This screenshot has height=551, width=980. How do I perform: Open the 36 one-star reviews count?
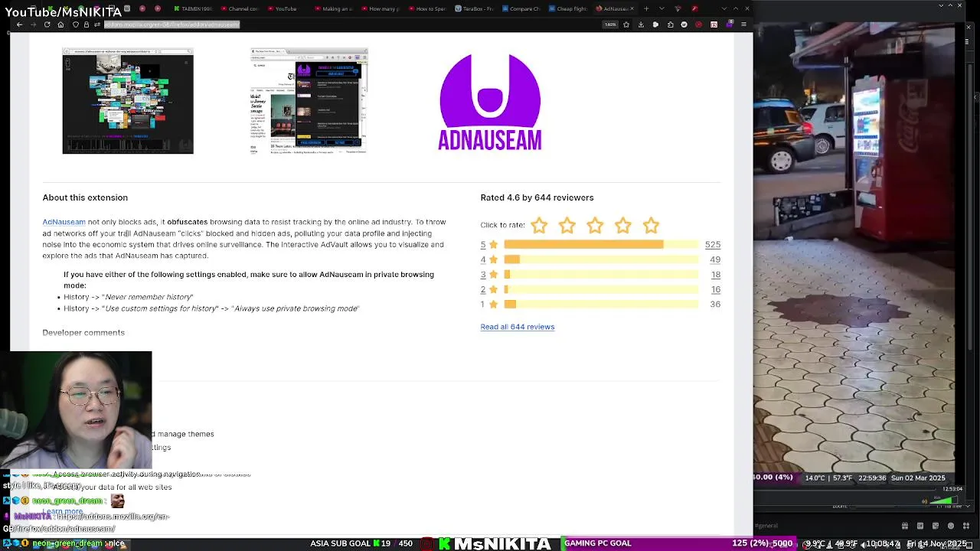715,305
